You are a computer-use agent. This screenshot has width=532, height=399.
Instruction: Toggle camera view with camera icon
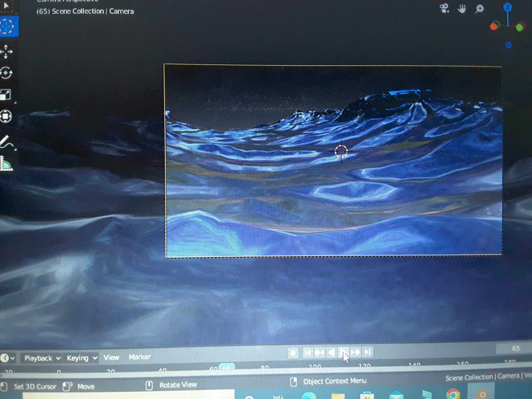point(444,9)
